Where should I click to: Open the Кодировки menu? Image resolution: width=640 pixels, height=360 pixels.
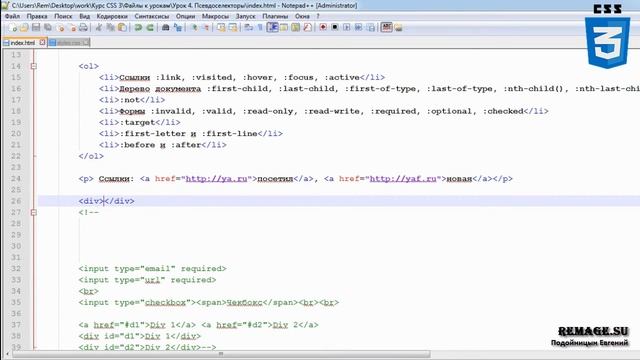tap(112, 16)
